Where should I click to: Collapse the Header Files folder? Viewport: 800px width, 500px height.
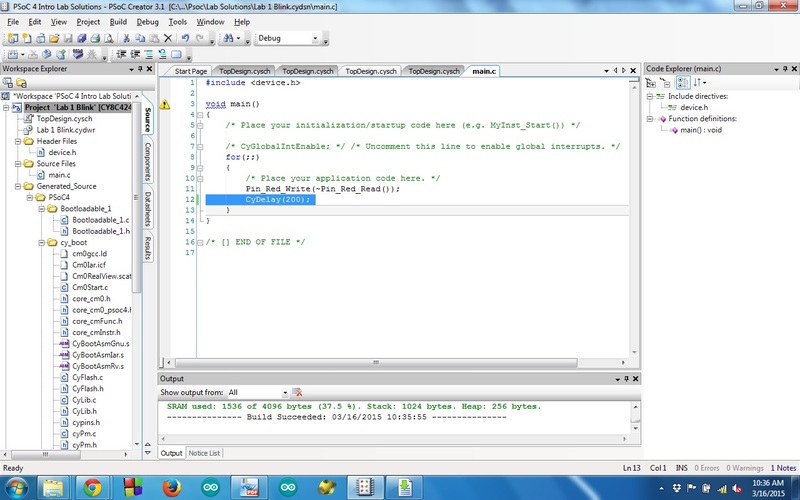(18, 141)
